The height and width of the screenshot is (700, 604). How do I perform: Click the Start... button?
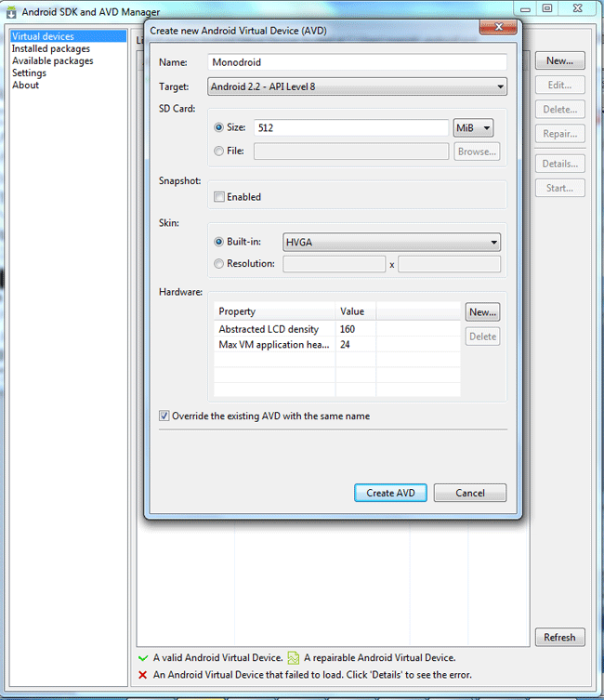[559, 188]
